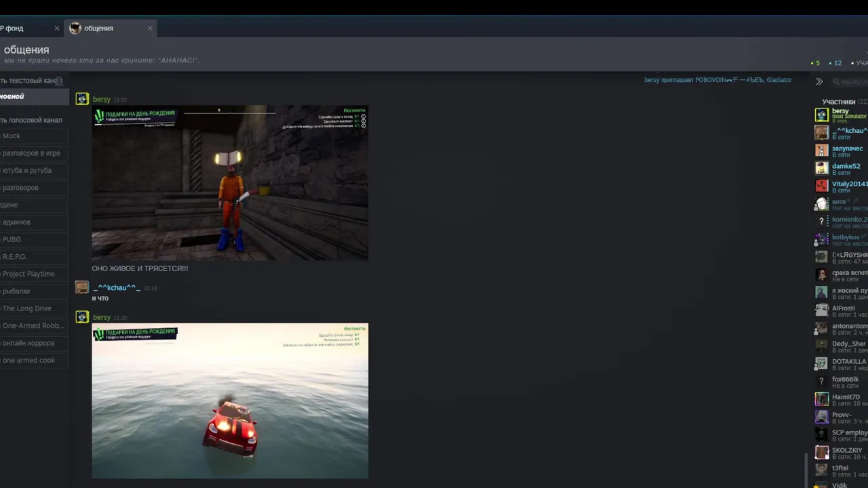
Task: Join the 'админов' voice channel
Action: [34, 222]
